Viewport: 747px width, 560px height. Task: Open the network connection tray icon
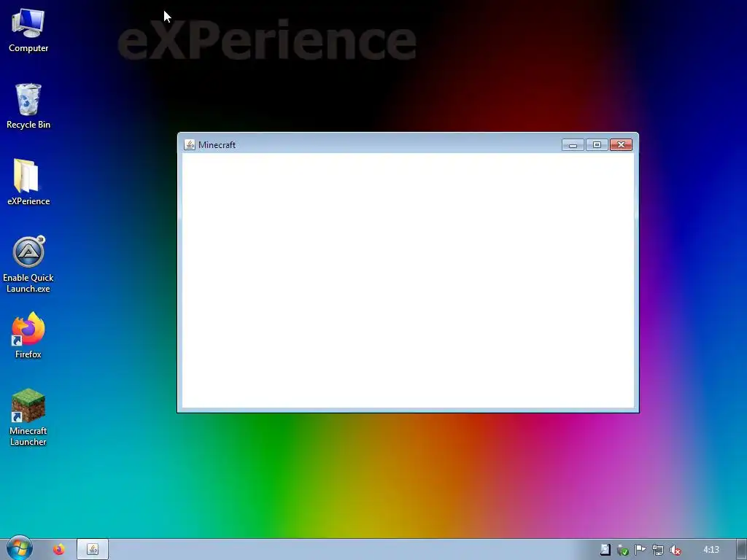click(657, 550)
